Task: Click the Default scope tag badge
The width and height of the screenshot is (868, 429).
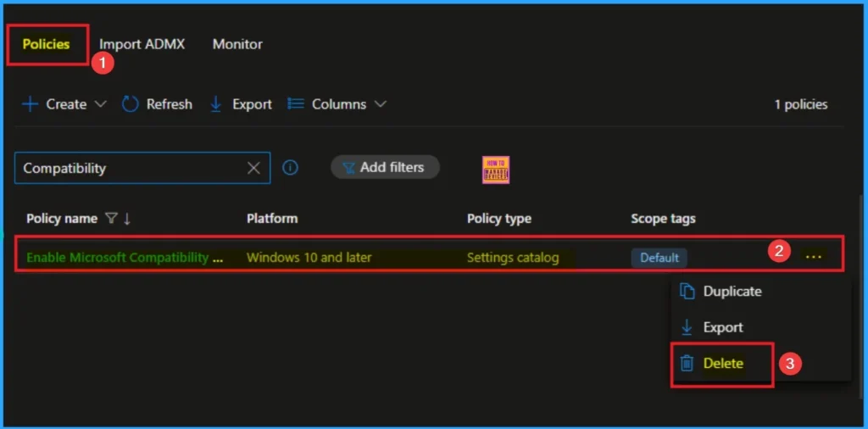Action: [x=659, y=258]
